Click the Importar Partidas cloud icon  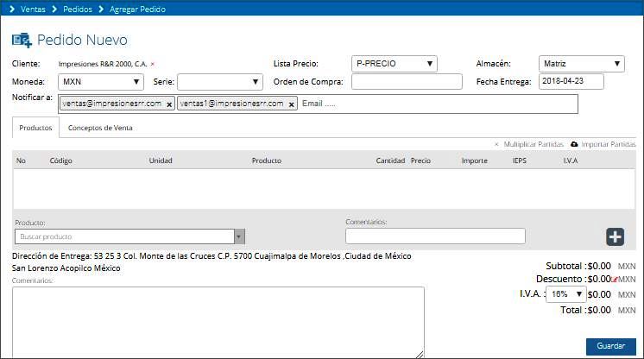pyautogui.click(x=574, y=144)
